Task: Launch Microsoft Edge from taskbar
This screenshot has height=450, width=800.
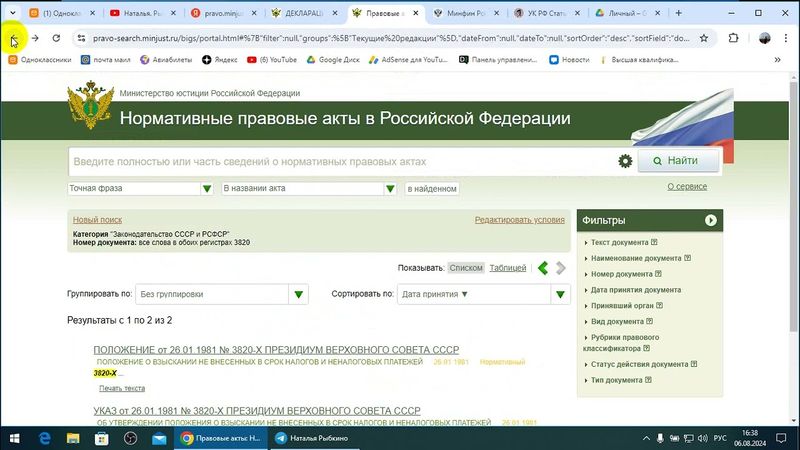Action: (x=45, y=438)
